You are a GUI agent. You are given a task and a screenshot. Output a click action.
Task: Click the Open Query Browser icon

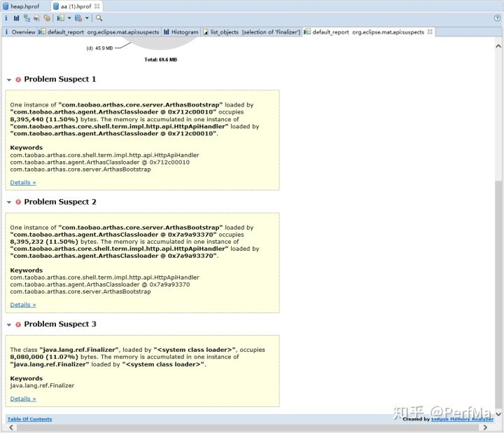(78, 18)
